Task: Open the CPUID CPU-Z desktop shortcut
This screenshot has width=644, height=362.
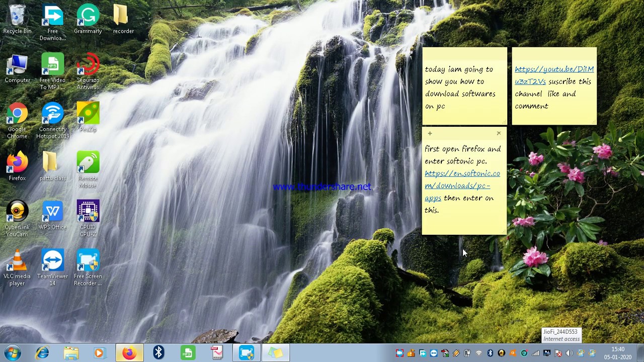Action: pyautogui.click(x=88, y=219)
